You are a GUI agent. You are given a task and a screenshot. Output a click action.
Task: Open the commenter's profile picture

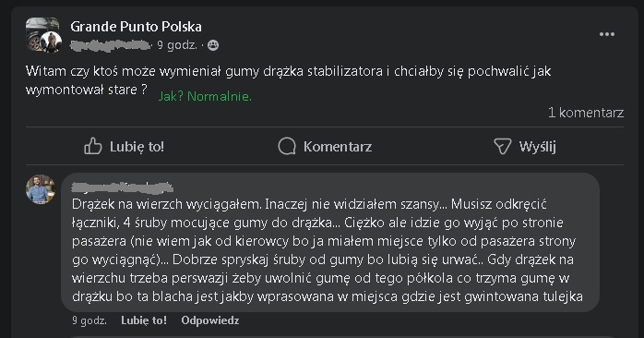(x=41, y=189)
